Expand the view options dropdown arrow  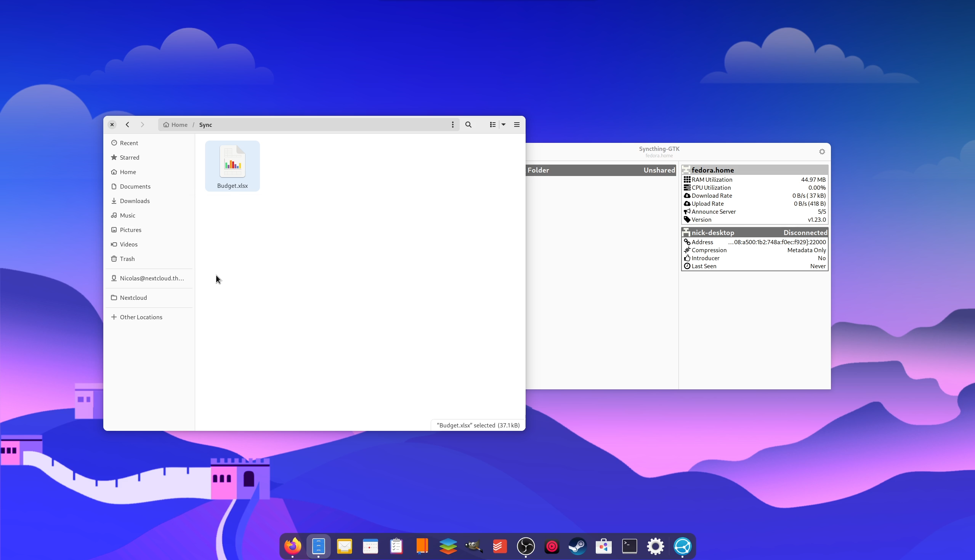point(503,125)
